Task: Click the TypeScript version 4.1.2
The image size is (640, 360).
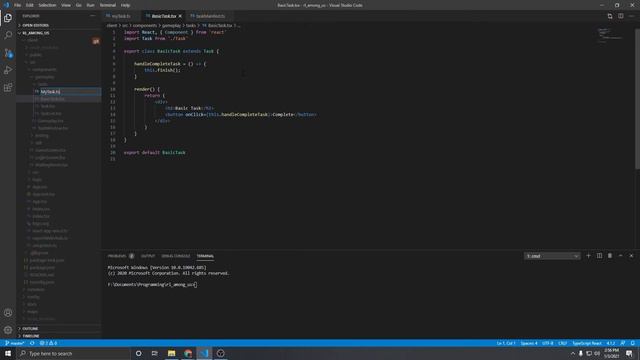Action: coord(611,343)
